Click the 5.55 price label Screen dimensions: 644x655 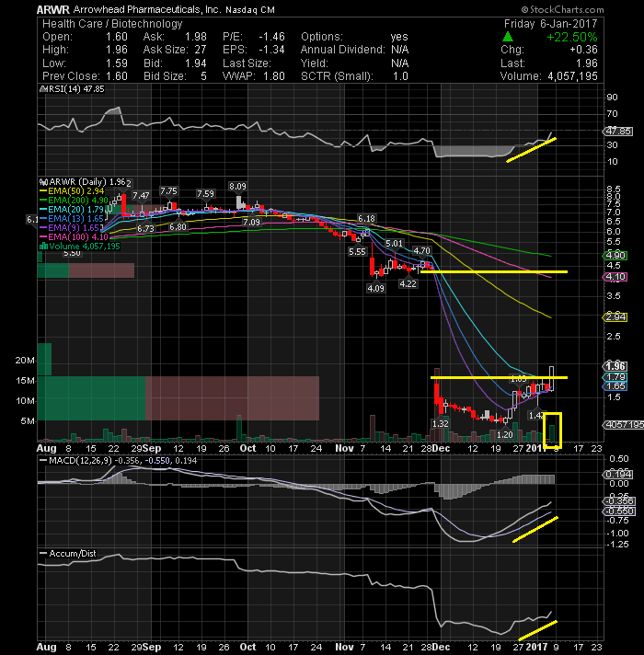click(x=357, y=251)
